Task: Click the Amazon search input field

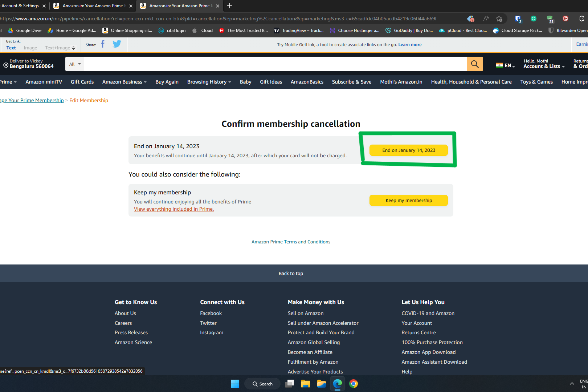Action: tap(275, 64)
